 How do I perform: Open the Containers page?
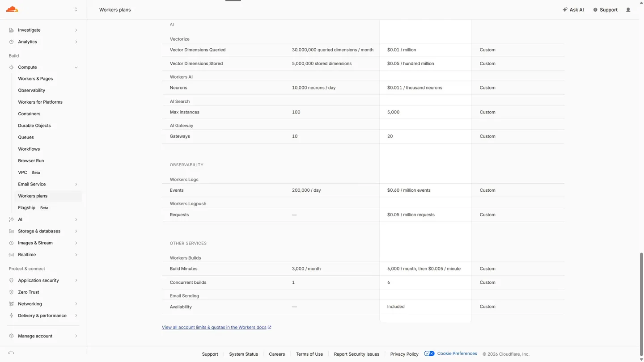point(29,114)
